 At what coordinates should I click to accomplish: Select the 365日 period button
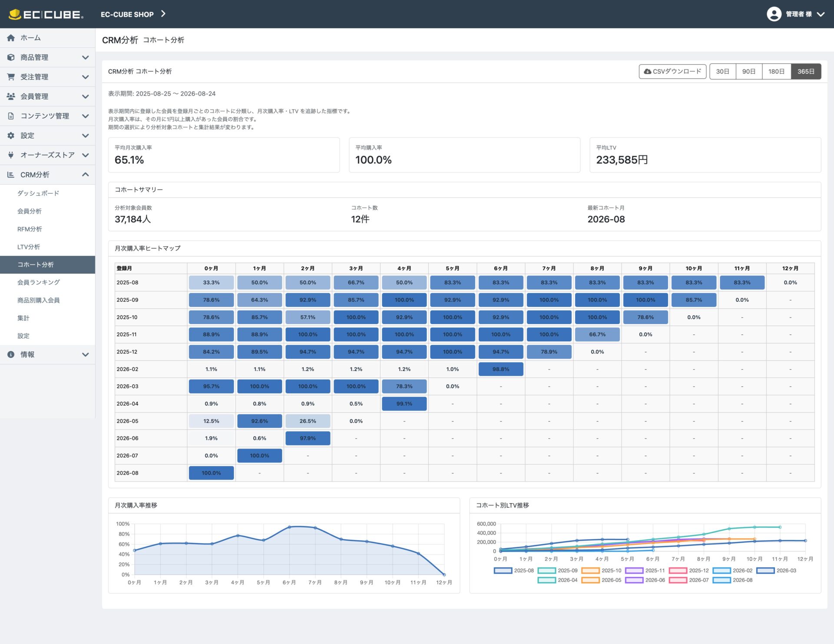(x=806, y=72)
